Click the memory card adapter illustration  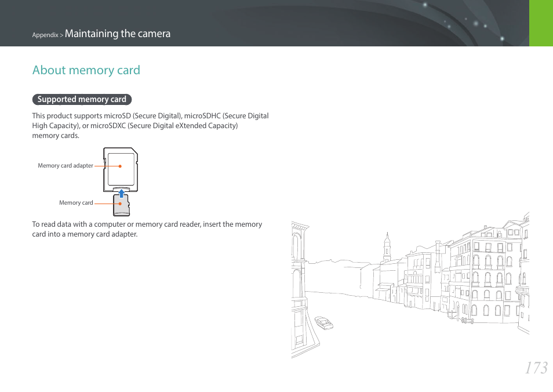pos(121,170)
